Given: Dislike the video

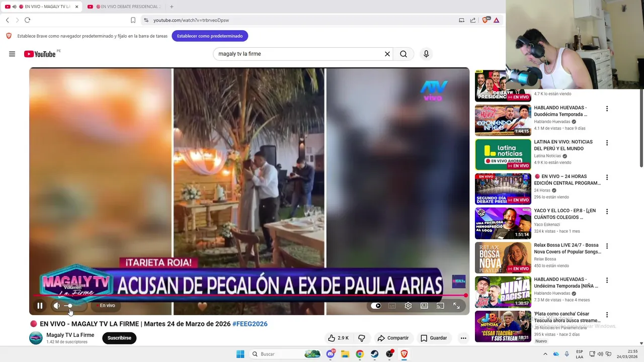Looking at the screenshot, I should click(361, 338).
